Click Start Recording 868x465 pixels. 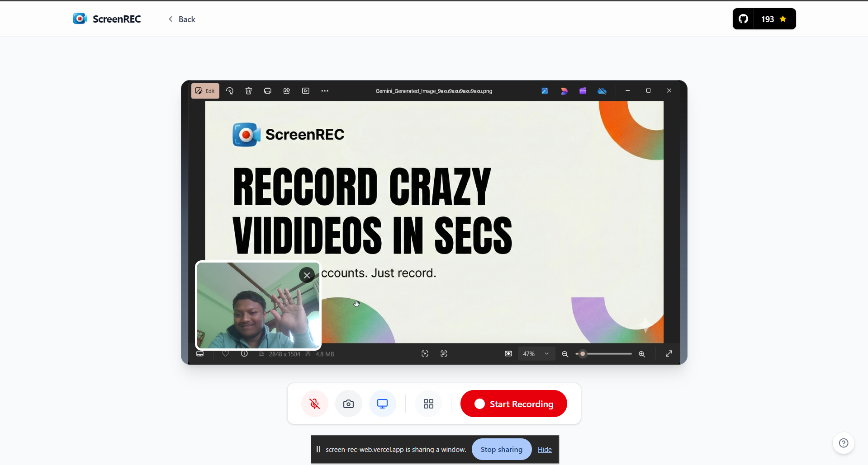[513, 403]
